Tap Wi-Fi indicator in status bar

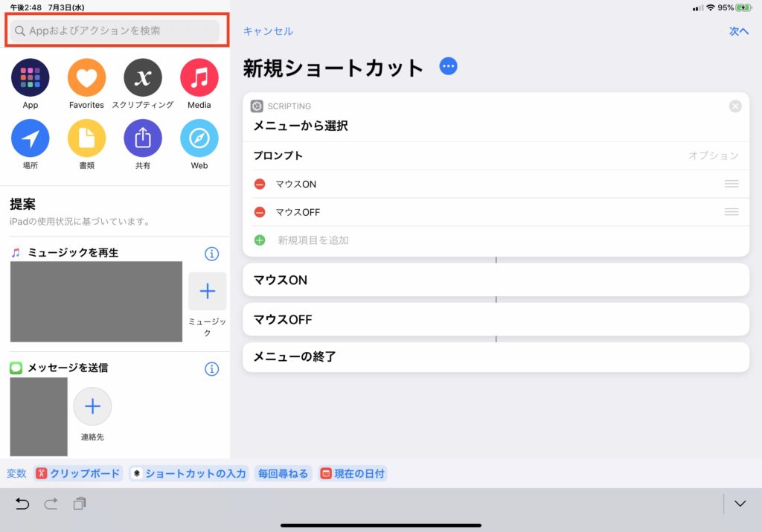[x=711, y=7]
